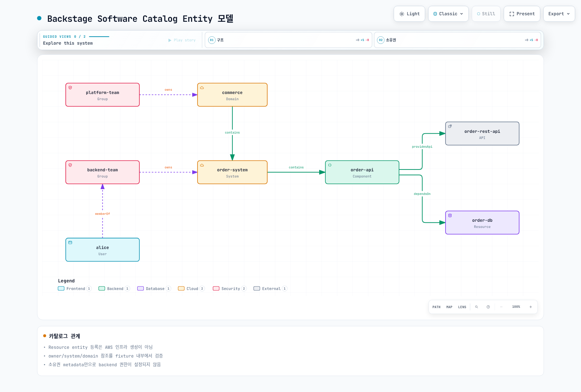
Task: Reset zoom via 100% label
Action: click(516, 307)
